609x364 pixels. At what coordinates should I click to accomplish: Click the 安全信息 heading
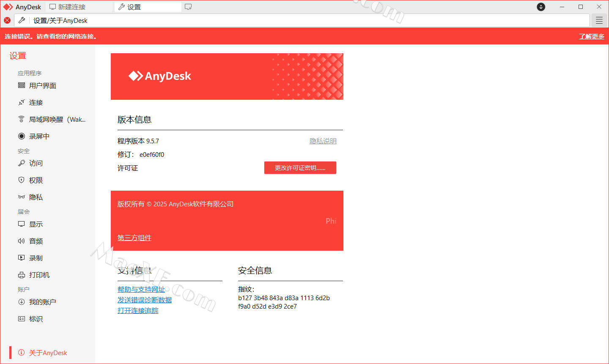click(255, 271)
